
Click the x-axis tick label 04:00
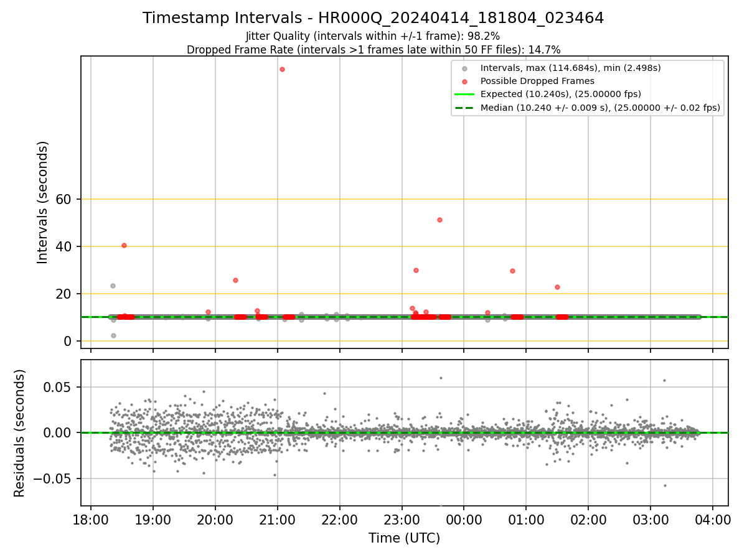pos(713,519)
